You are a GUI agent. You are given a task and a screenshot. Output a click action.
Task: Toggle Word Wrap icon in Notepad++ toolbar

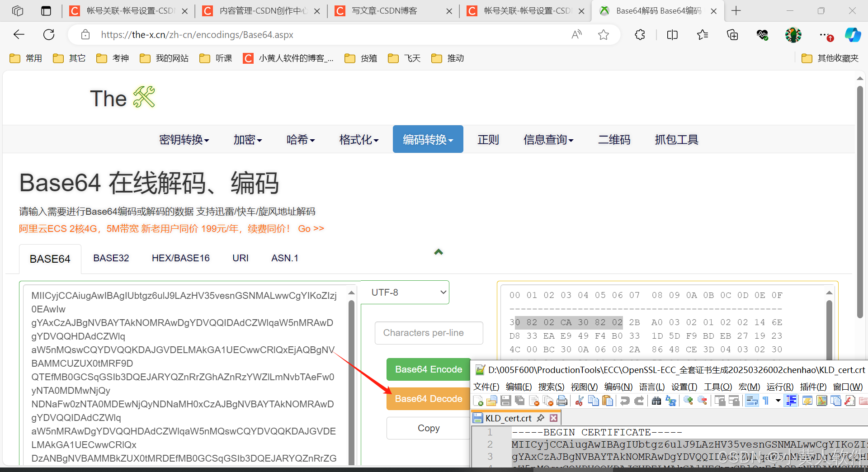[x=752, y=401]
